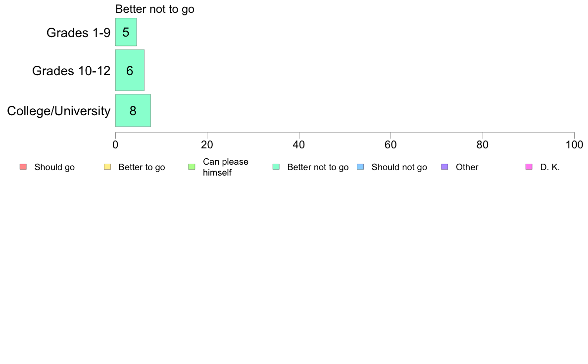Viewport: 588px width, 364px height.
Task: Toggle the Should not go legend label
Action: tap(399, 167)
